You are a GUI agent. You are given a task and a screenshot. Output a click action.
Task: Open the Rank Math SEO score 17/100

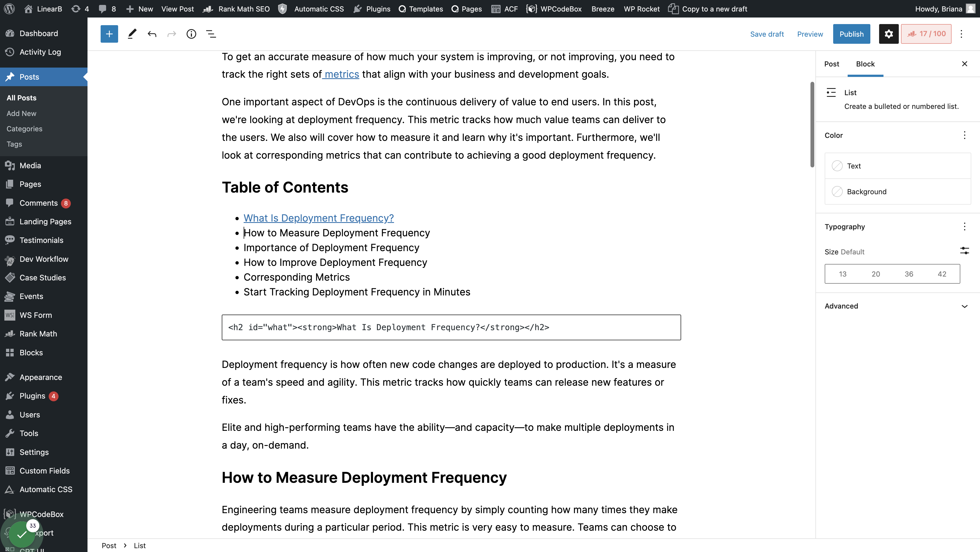926,34
